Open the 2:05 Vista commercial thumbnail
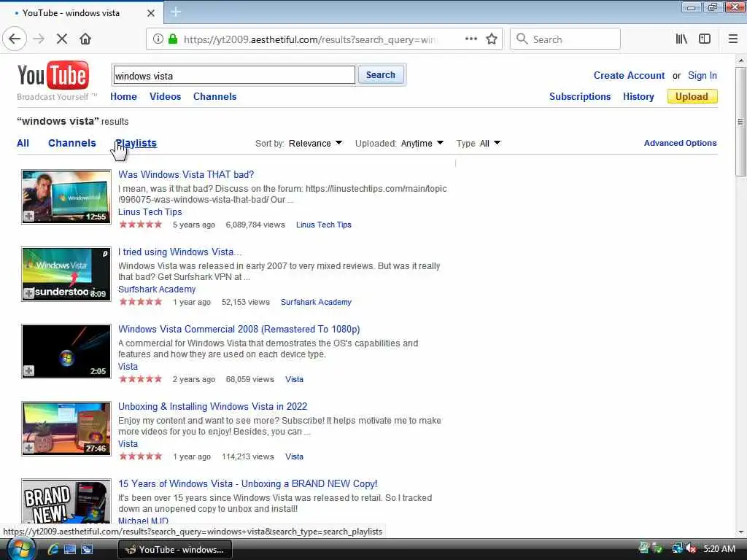This screenshot has height=560, width=747. coord(66,351)
